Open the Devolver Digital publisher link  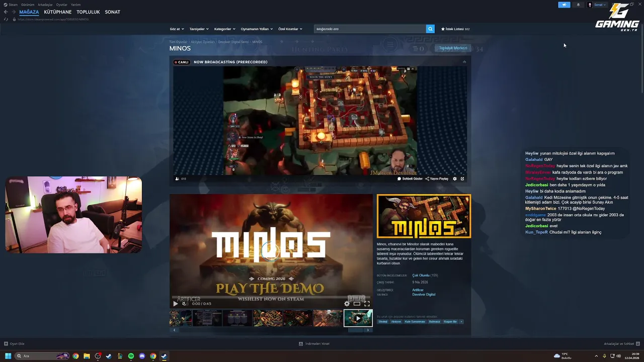(x=424, y=295)
